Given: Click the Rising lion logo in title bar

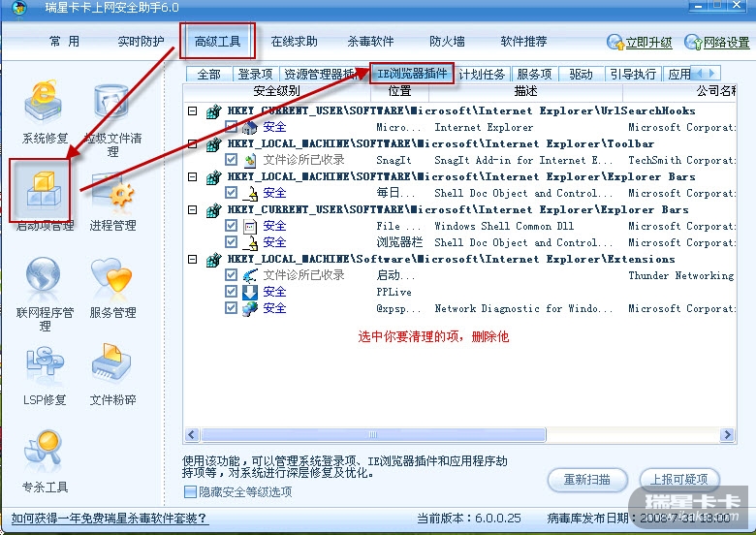Looking at the screenshot, I should click(x=19, y=8).
